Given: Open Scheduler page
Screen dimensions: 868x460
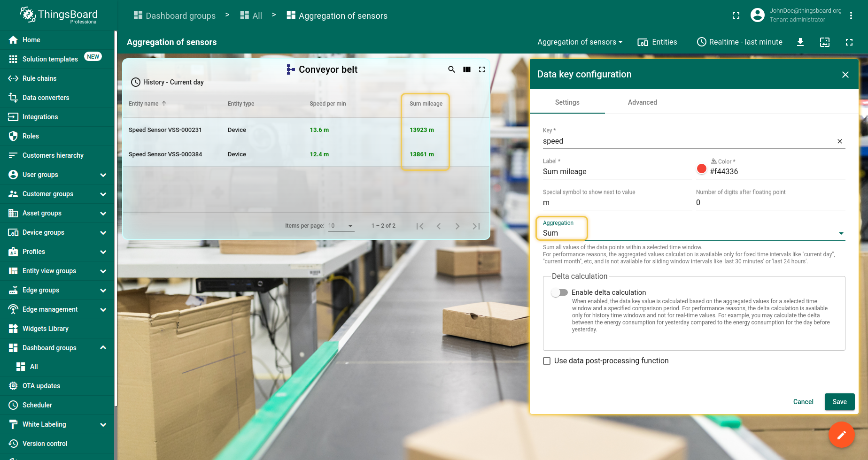Looking at the screenshot, I should pyautogui.click(x=57, y=405).
